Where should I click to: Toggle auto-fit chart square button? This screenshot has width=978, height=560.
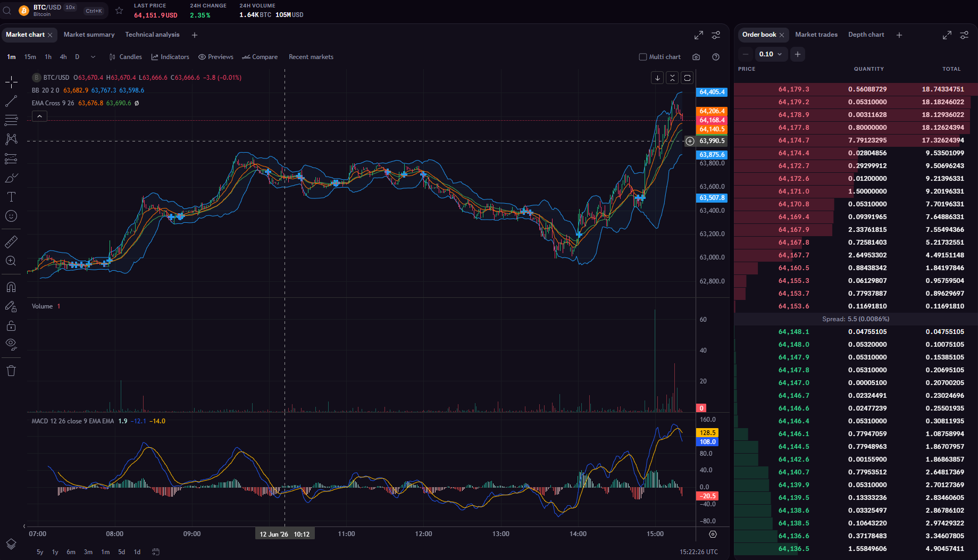click(687, 78)
